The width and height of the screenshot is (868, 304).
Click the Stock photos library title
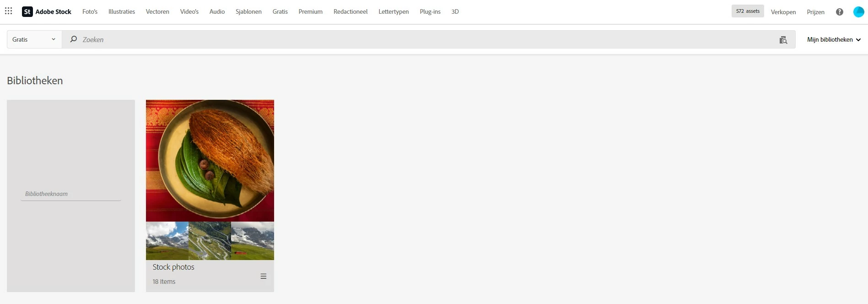pyautogui.click(x=173, y=267)
